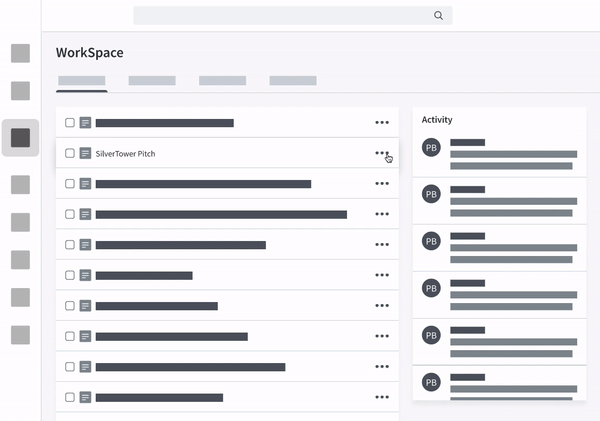Open more options of row with longest title bar
The image size is (600, 421).
pyautogui.click(x=382, y=214)
